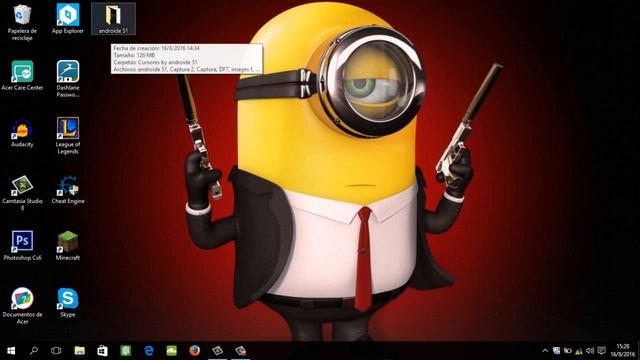Select the App Explorer desktop icon

[x=68, y=19]
